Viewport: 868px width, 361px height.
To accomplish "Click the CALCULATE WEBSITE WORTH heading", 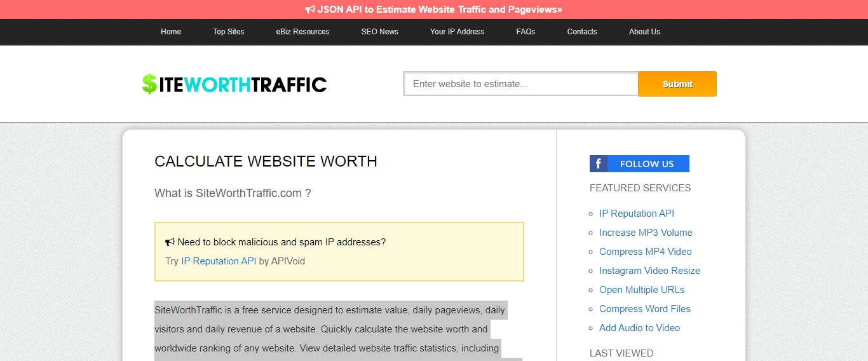I will click(x=266, y=161).
